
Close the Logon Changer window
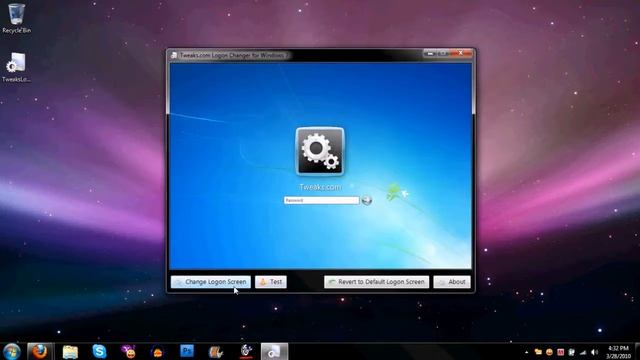tap(460, 53)
